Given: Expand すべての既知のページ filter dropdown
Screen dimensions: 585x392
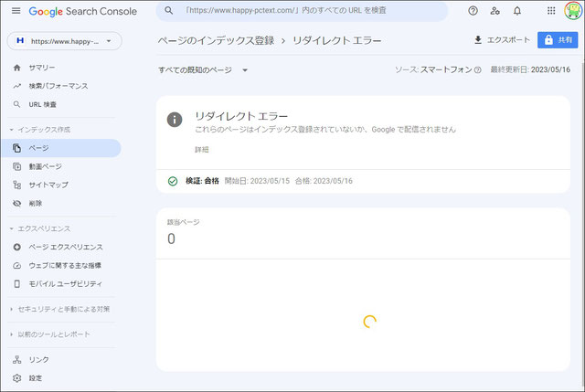Looking at the screenshot, I should click(203, 69).
